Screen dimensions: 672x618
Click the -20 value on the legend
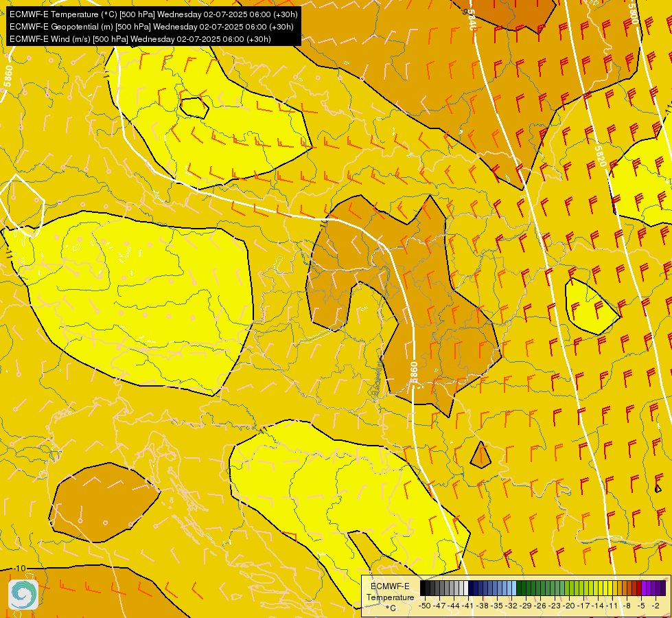tap(569, 606)
